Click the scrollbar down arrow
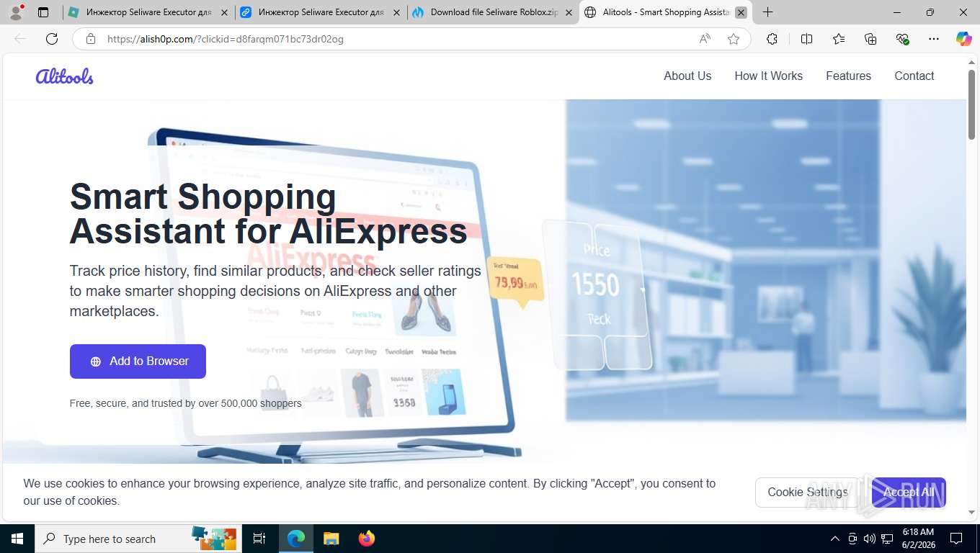Screen dimensions: 980x553 tap(972, 512)
